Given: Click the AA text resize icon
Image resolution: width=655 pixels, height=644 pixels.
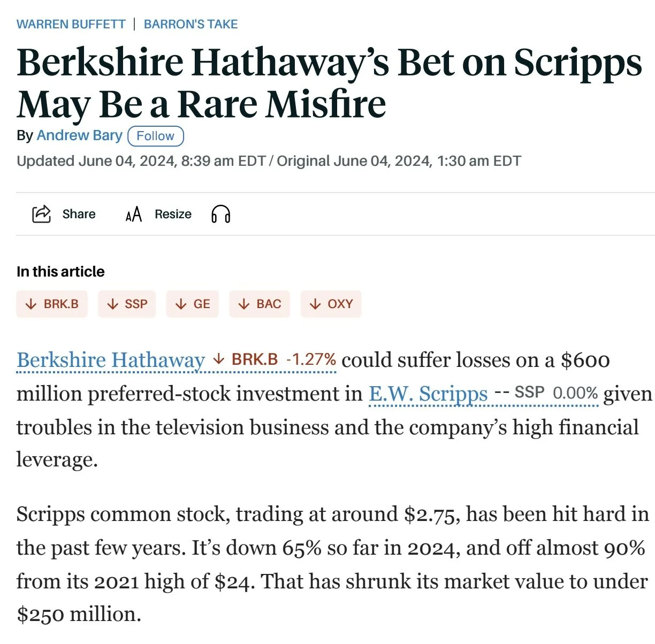Looking at the screenshot, I should pos(134,214).
